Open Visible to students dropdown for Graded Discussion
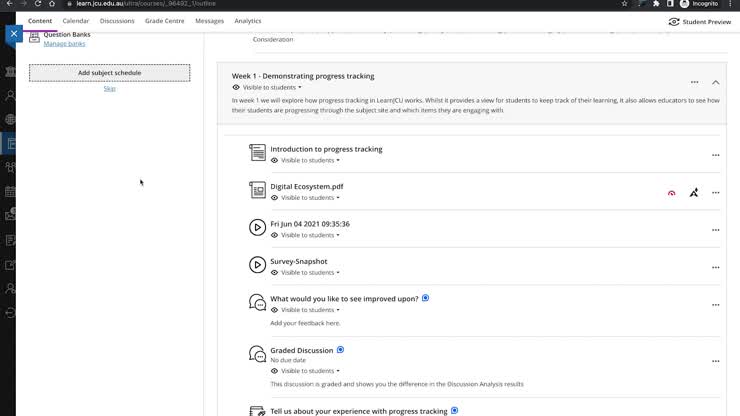Image resolution: width=740 pixels, height=416 pixels. coord(311,371)
